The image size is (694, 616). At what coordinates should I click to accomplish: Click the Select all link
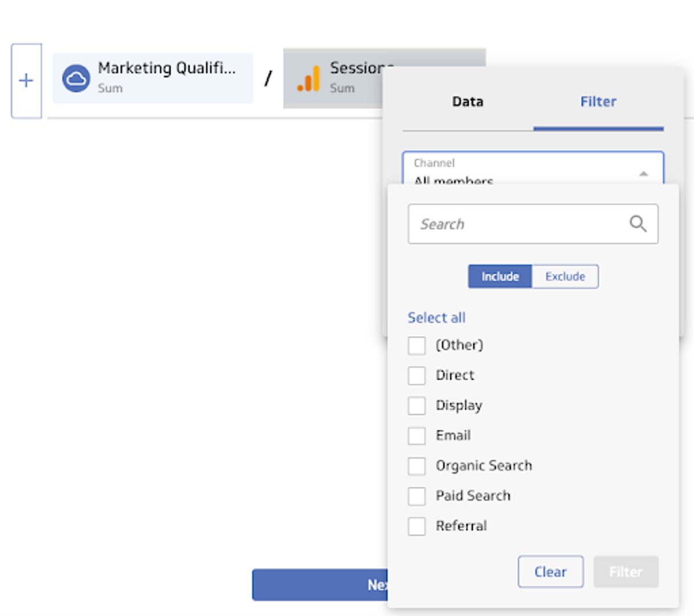pyautogui.click(x=436, y=318)
